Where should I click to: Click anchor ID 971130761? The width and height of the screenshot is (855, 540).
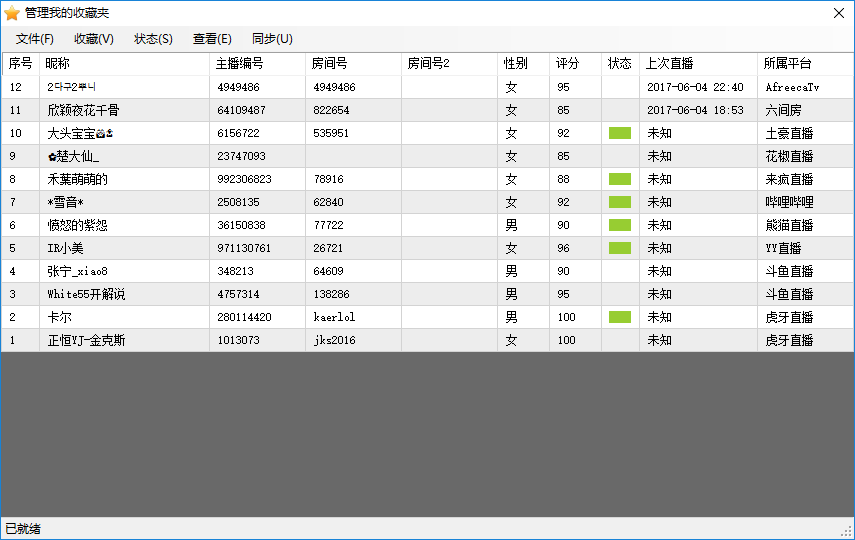(x=244, y=248)
